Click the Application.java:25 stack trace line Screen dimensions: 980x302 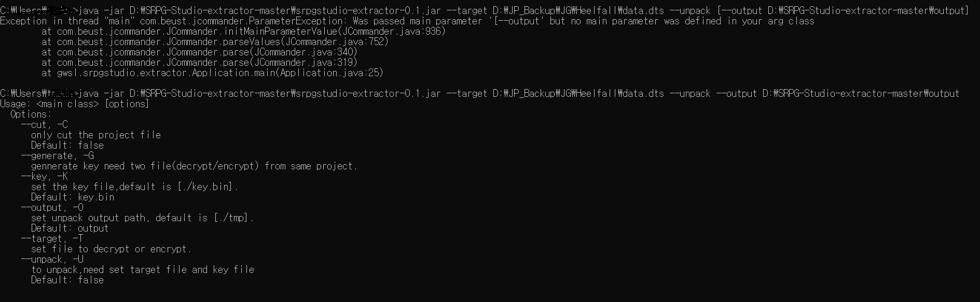[x=212, y=73]
